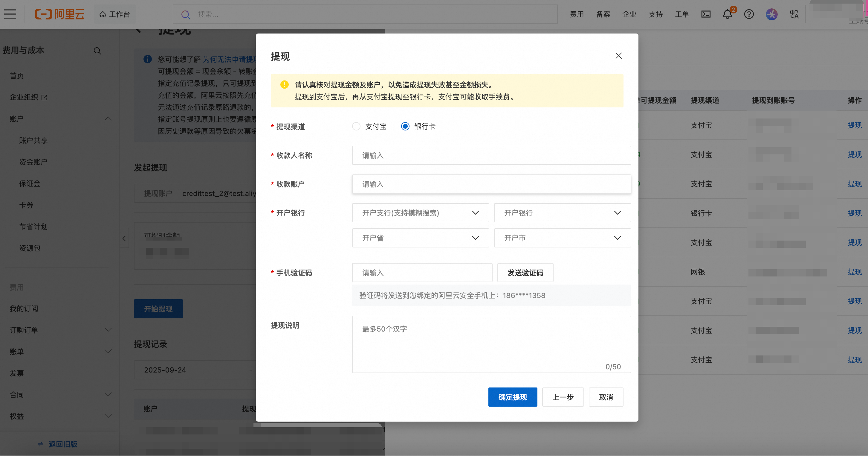Open the 开户支行 dropdown
This screenshot has width=868, height=456.
point(420,213)
